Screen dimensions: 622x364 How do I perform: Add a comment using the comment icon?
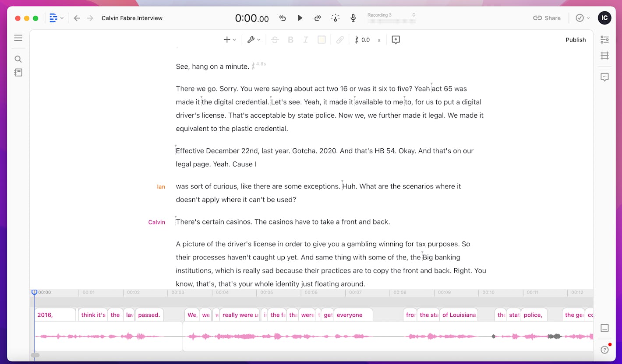click(x=396, y=39)
